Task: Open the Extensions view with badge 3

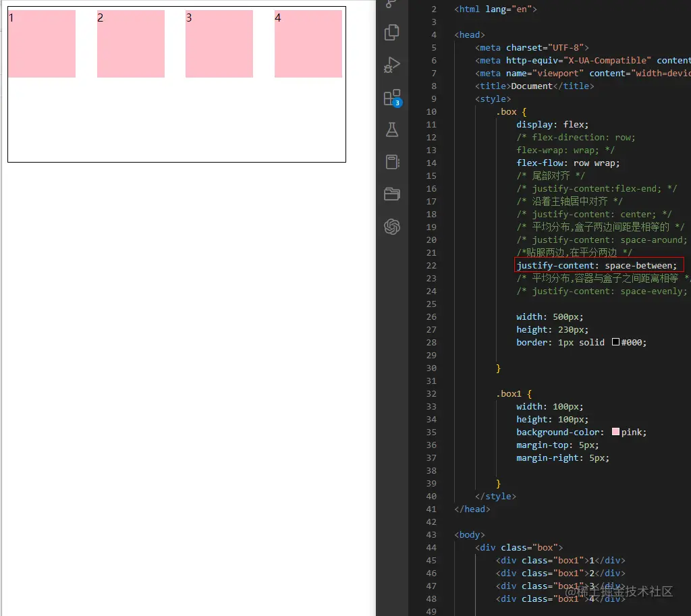Action: pyautogui.click(x=393, y=98)
